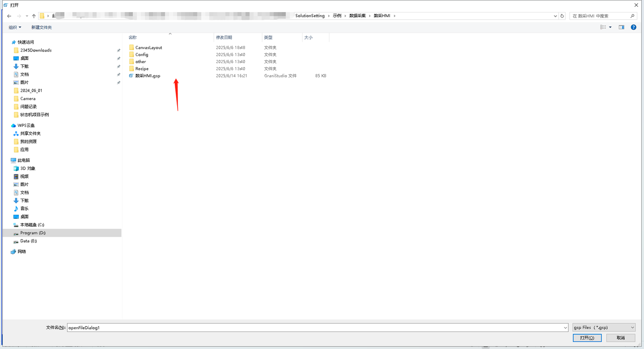Open 问题记录 folder in sidebar
The width and height of the screenshot is (644, 349).
coord(28,106)
